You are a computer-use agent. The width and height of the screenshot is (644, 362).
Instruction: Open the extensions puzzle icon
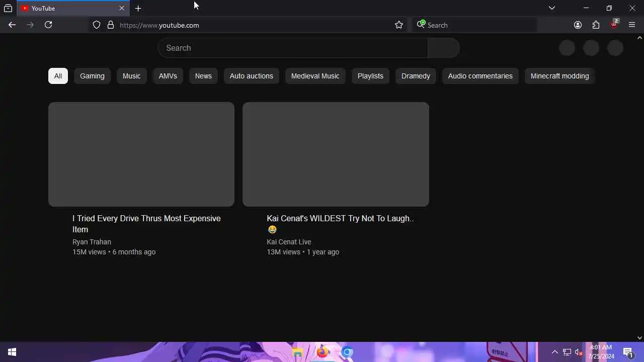point(596,25)
